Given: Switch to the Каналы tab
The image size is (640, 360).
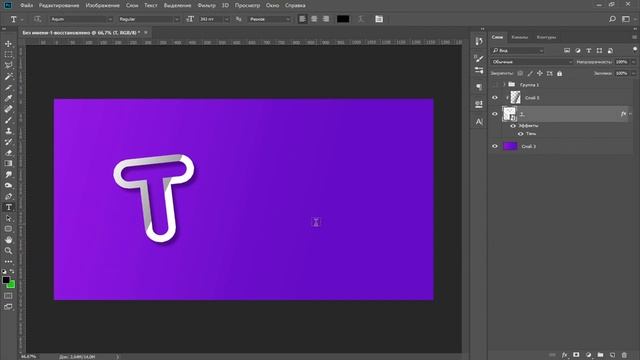Looking at the screenshot, I should [520, 37].
